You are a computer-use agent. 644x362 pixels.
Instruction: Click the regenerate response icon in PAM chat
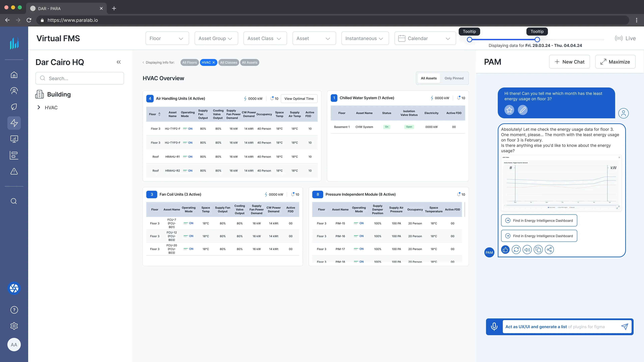pyautogui.click(x=516, y=249)
